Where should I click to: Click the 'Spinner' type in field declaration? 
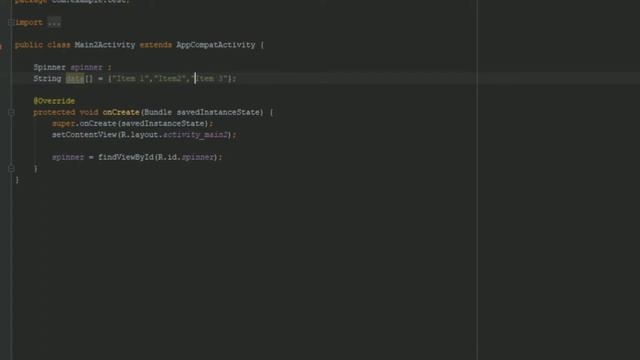(x=49, y=67)
